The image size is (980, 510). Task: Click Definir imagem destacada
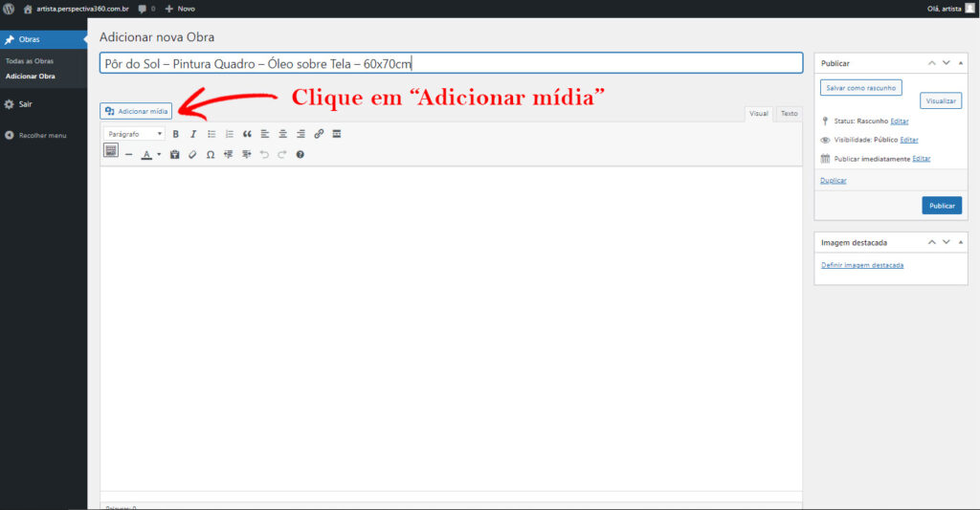pos(862,265)
